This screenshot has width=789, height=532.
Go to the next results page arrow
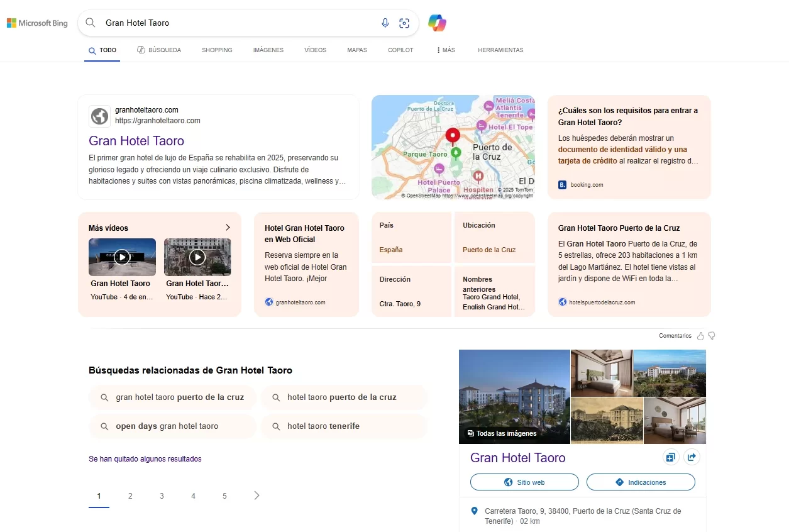coord(257,496)
